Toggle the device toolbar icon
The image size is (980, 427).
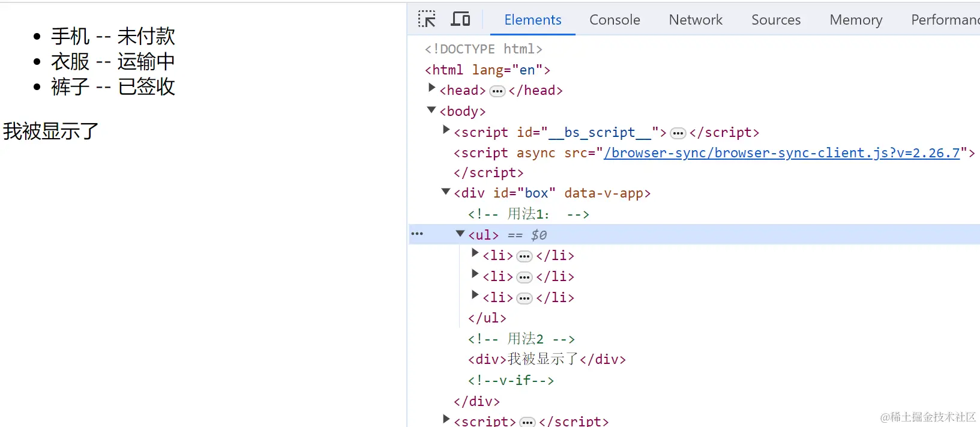point(460,19)
